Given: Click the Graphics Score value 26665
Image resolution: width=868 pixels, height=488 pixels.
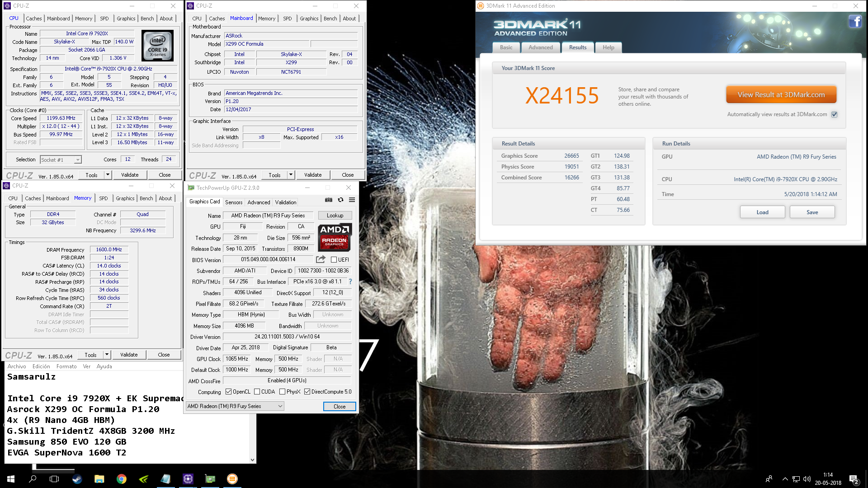Looking at the screenshot, I should click(571, 156).
